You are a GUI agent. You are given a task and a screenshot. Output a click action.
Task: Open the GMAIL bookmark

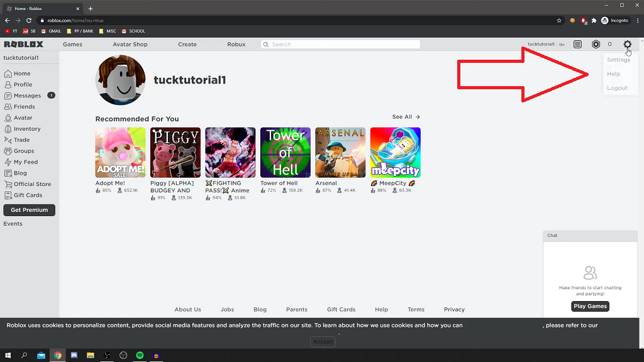tap(50, 31)
